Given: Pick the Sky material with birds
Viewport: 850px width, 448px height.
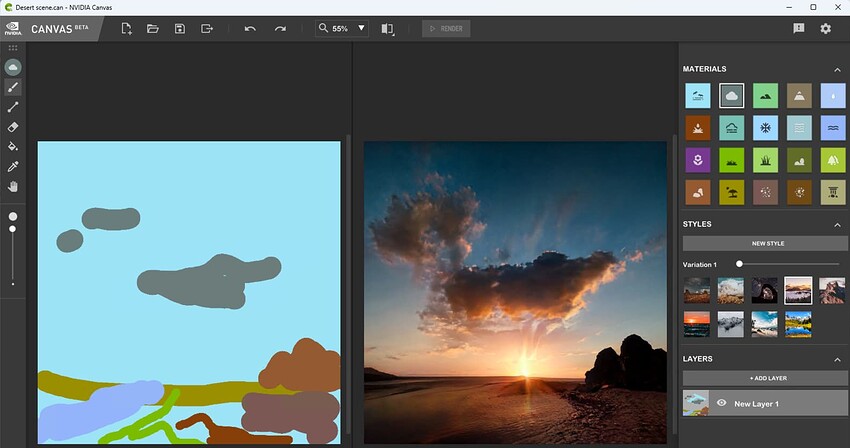Looking at the screenshot, I should tap(698, 96).
